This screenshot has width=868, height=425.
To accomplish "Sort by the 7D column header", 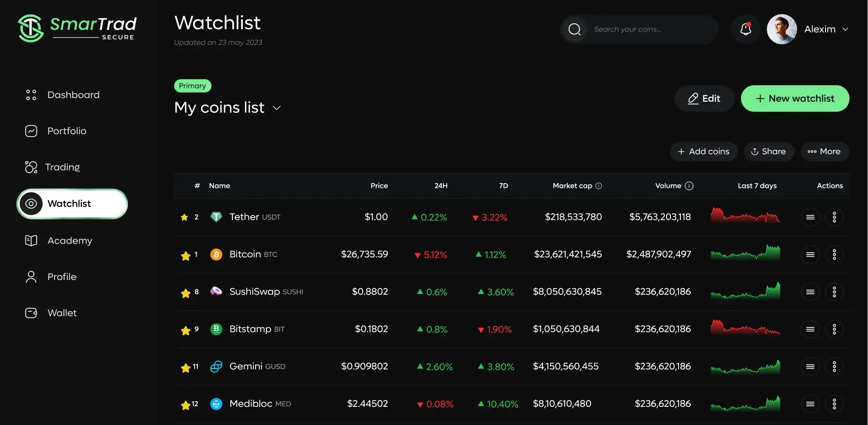I will pos(504,186).
